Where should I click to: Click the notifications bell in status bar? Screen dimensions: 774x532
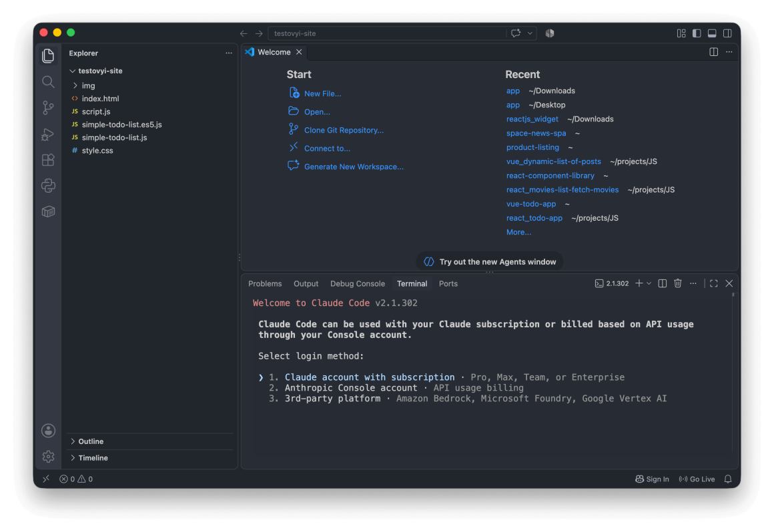[727, 479]
